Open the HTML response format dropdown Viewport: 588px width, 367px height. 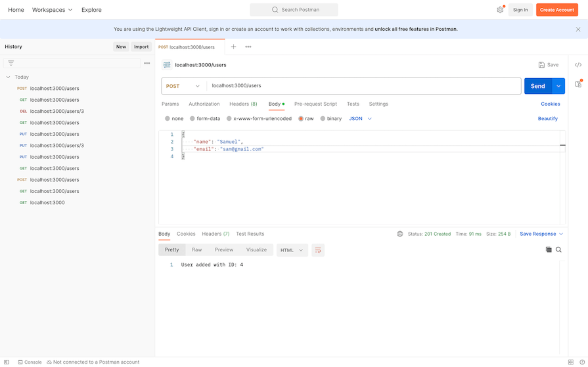(292, 250)
